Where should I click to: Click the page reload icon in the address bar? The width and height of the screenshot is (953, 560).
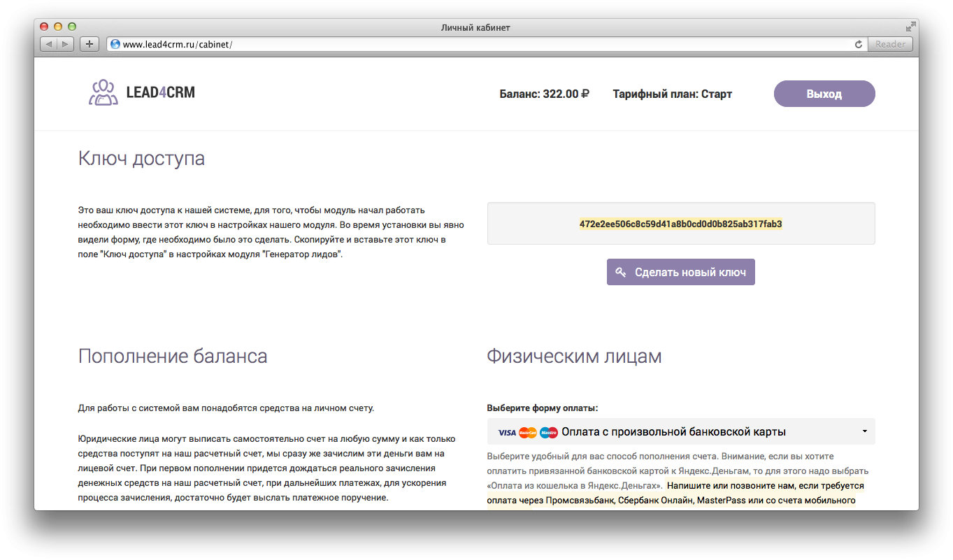pos(858,43)
